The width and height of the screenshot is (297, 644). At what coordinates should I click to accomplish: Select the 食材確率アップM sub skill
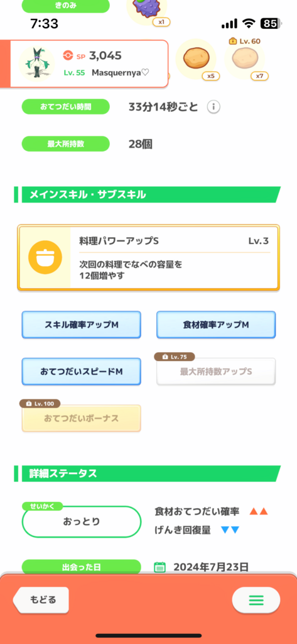(216, 325)
